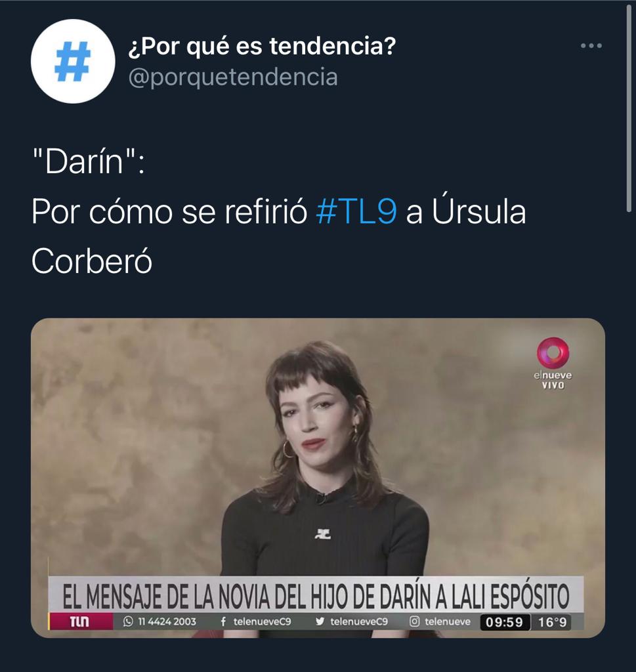Click the VIVO label under the elnueve logo
636x672 pixels.
pos(553,385)
